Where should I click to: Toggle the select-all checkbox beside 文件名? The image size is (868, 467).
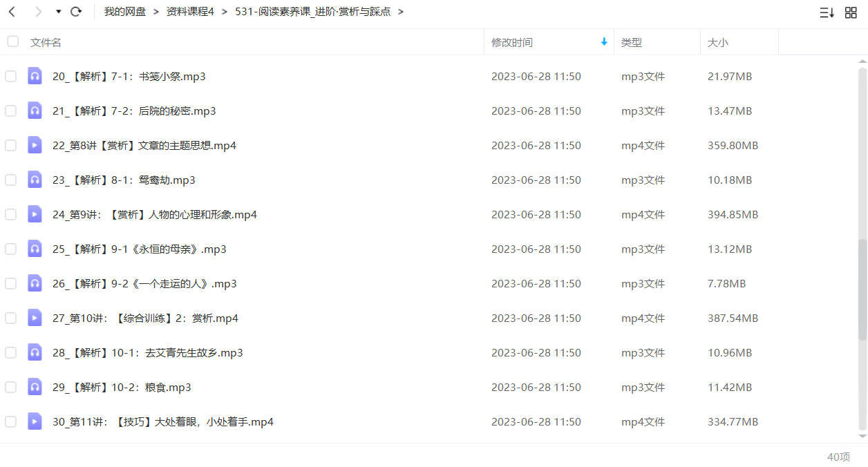click(12, 41)
